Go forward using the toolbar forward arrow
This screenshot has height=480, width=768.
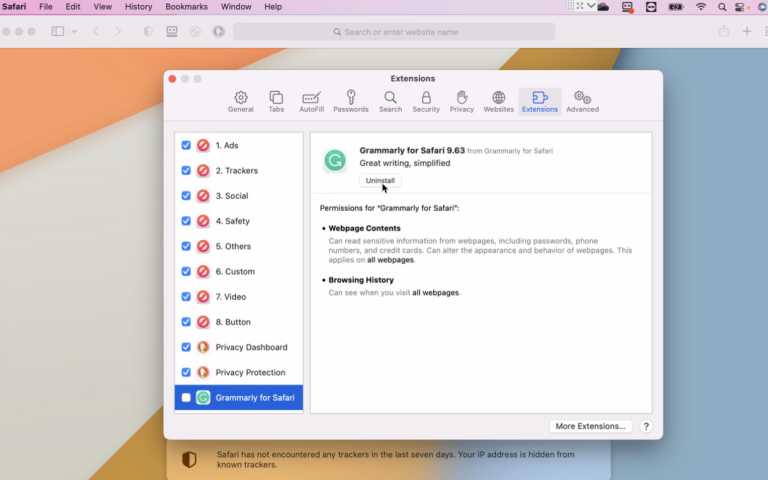[118, 31]
